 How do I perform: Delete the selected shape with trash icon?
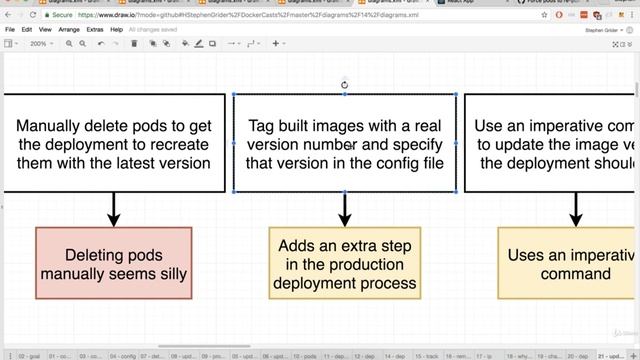(134, 43)
